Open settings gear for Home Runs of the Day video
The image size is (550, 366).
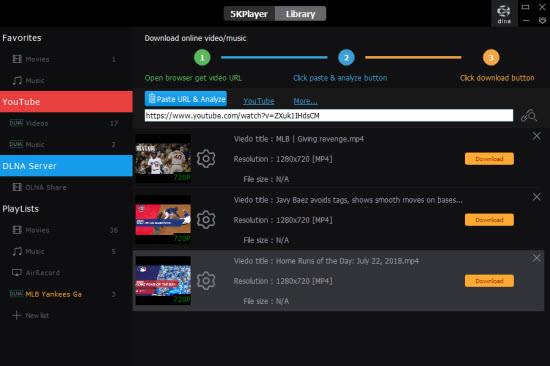[x=206, y=281]
